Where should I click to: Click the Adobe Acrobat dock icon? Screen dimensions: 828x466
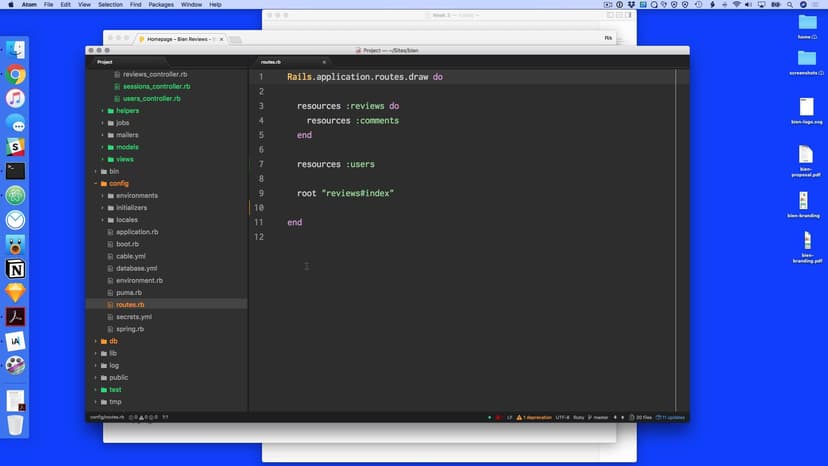coord(15,318)
